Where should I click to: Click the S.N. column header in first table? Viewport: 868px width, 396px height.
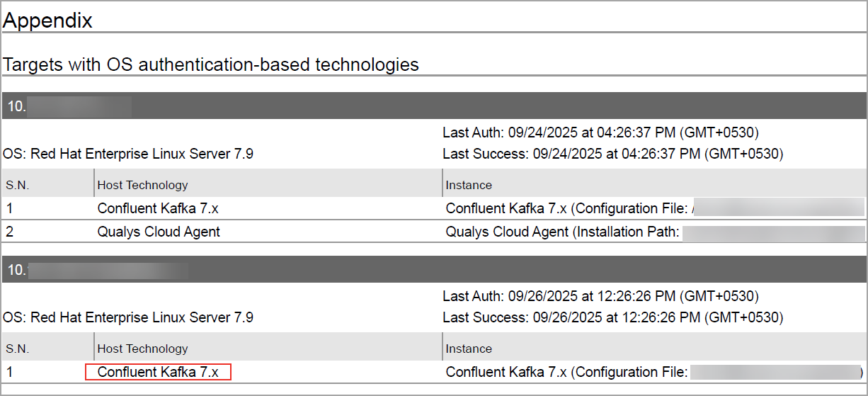click(17, 185)
